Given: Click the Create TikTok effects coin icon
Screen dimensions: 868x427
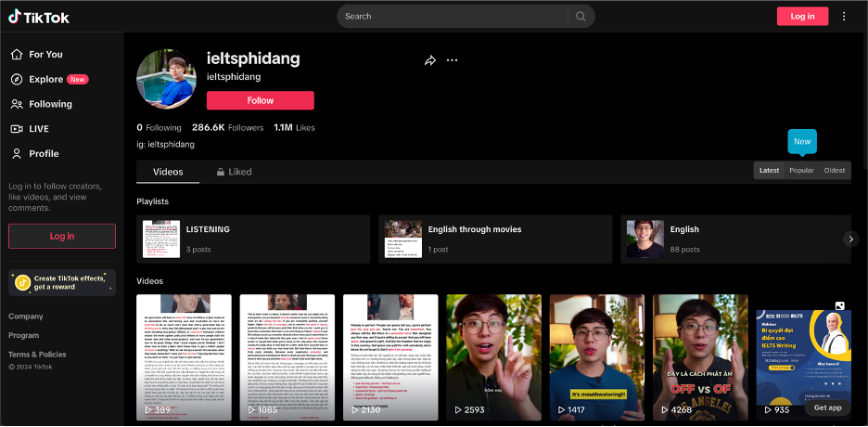Looking at the screenshot, I should (x=22, y=282).
